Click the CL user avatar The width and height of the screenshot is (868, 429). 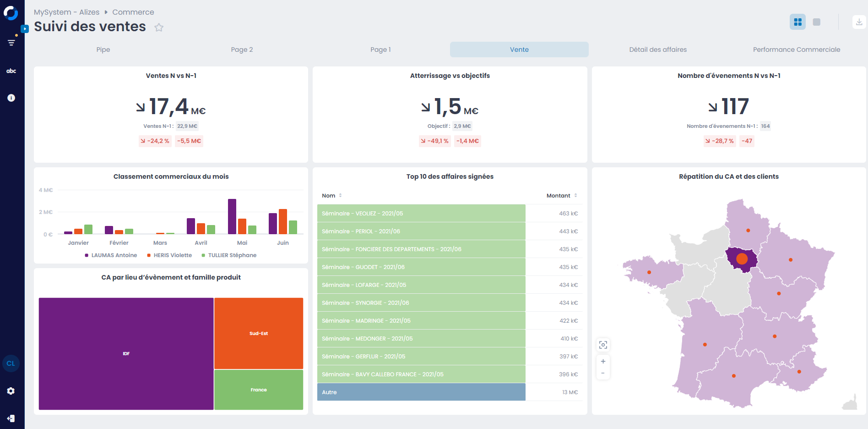tap(11, 363)
